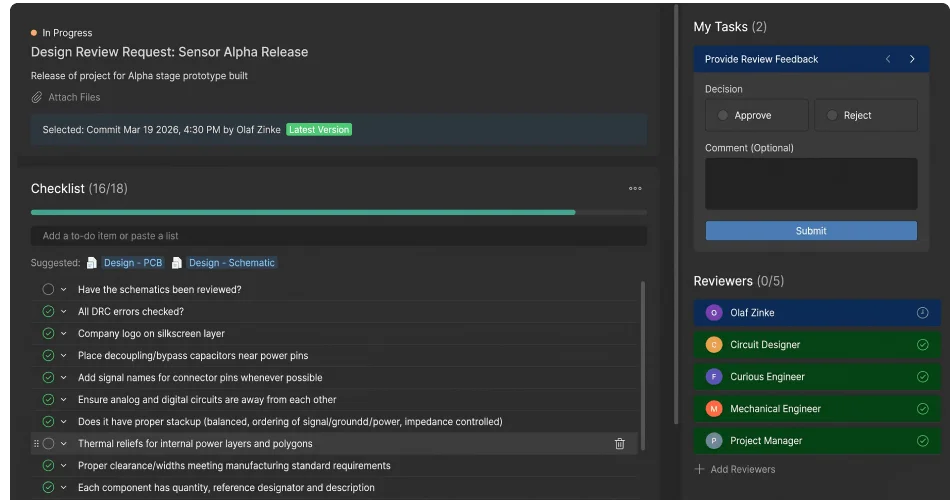Click Circuit Designer approved check icon

[922, 344]
